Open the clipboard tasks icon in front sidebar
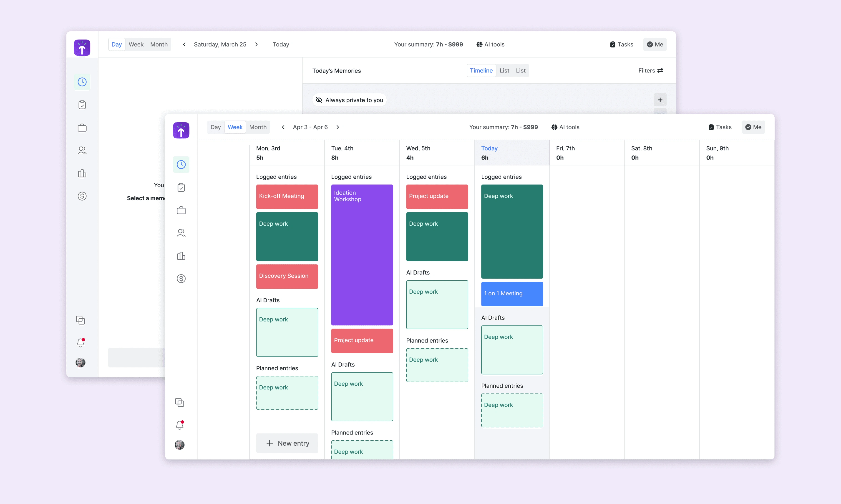841x504 pixels. click(x=181, y=187)
